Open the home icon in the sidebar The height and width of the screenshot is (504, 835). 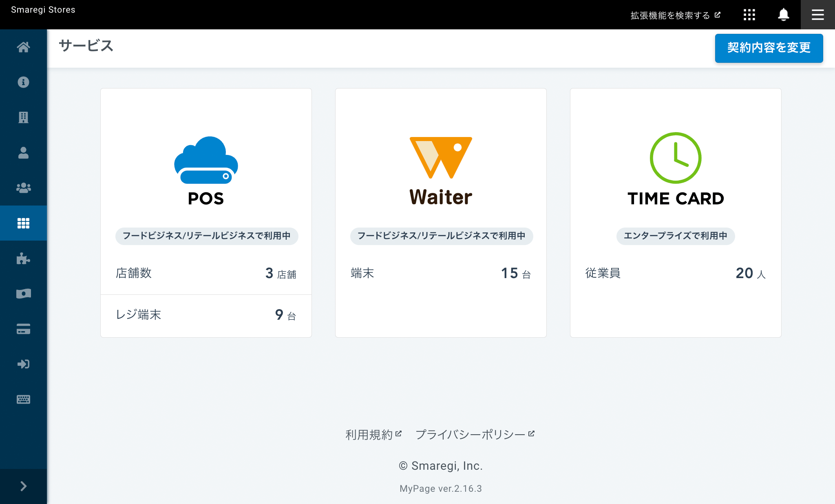pyautogui.click(x=23, y=47)
